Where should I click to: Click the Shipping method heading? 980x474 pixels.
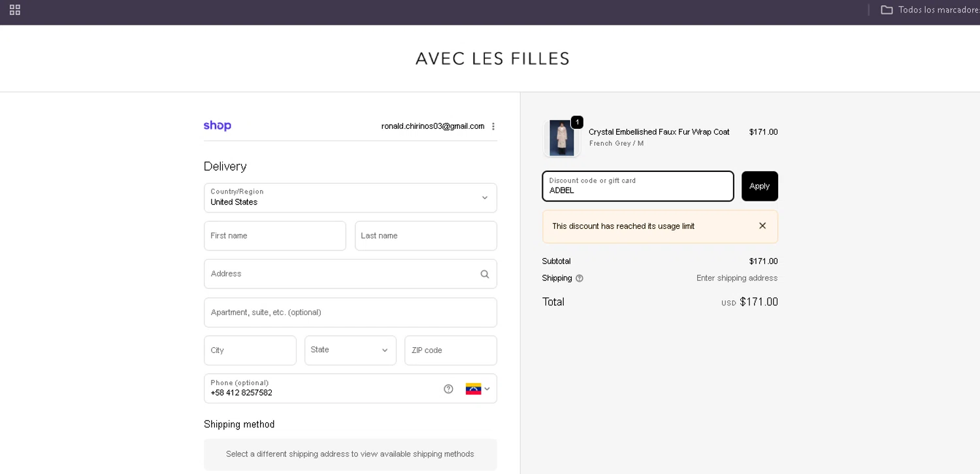pos(239,424)
